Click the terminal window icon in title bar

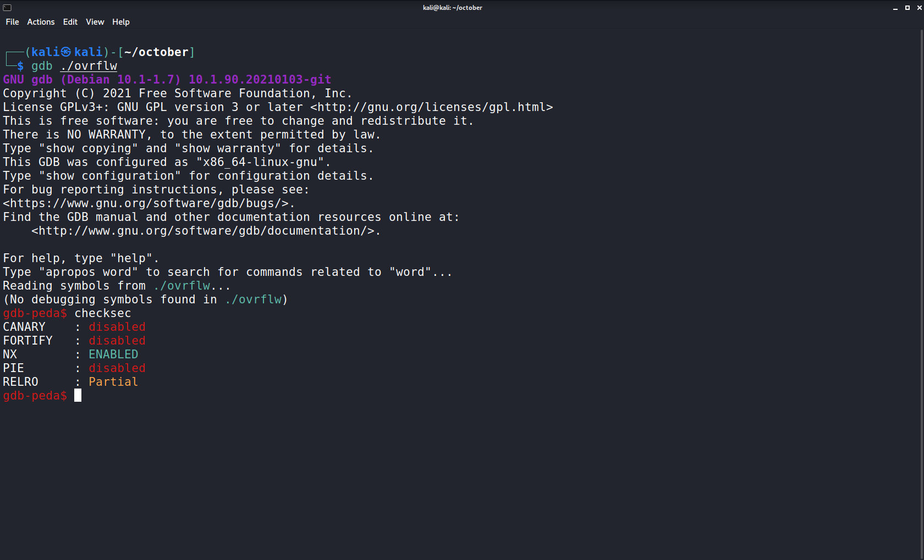pos(7,8)
